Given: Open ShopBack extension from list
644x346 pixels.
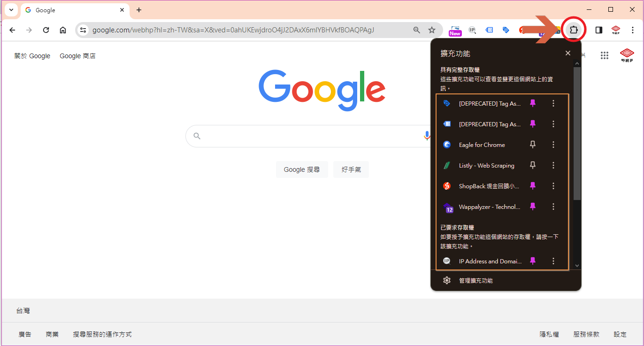Looking at the screenshot, I should click(489, 186).
